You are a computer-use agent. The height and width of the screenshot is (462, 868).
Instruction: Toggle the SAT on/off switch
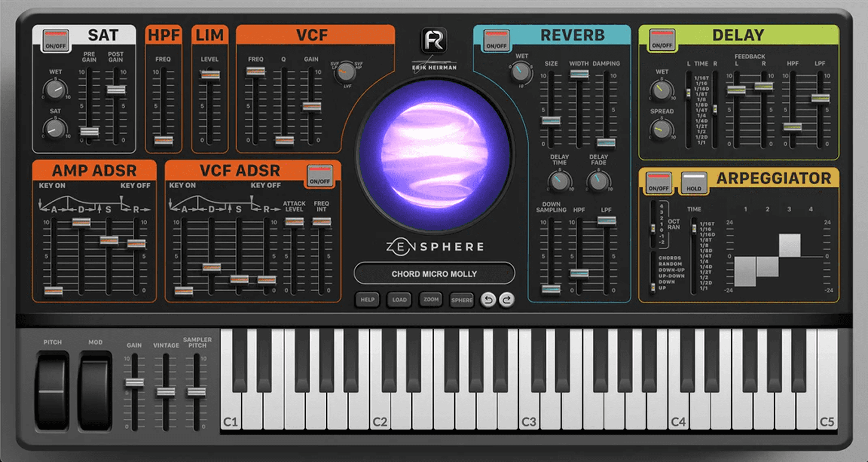point(56,40)
